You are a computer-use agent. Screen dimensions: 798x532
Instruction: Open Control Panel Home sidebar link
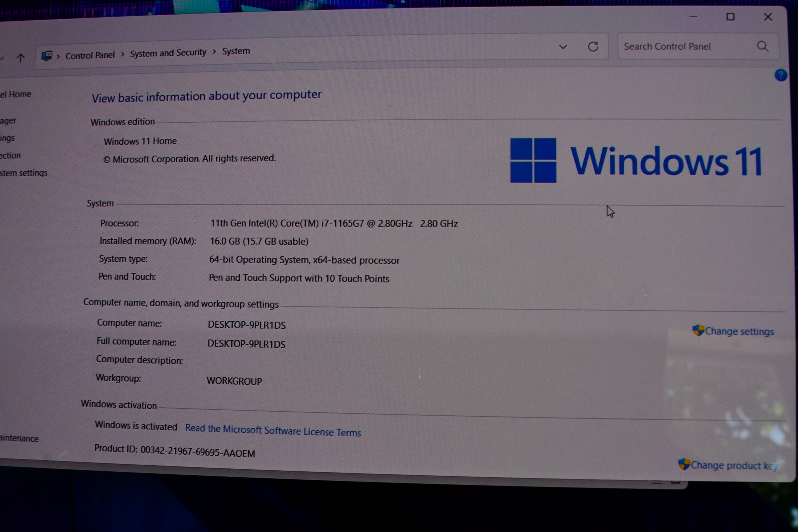pyautogui.click(x=15, y=94)
